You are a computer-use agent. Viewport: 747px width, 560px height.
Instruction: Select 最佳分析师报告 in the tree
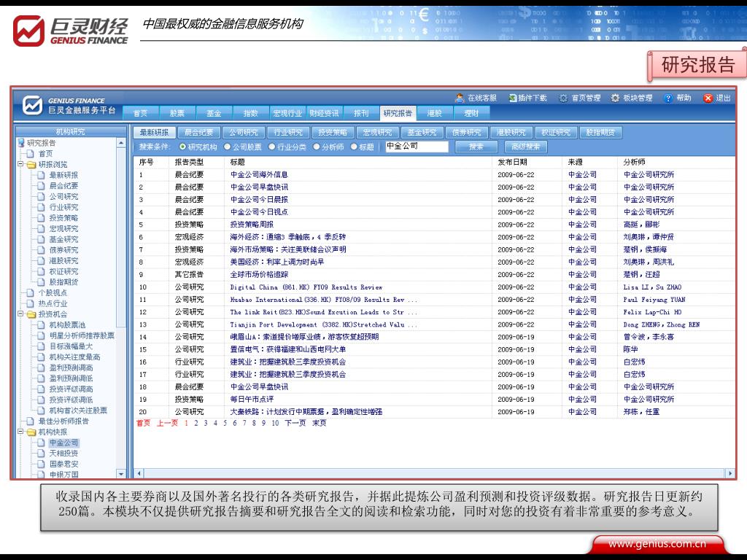pyautogui.click(x=64, y=421)
